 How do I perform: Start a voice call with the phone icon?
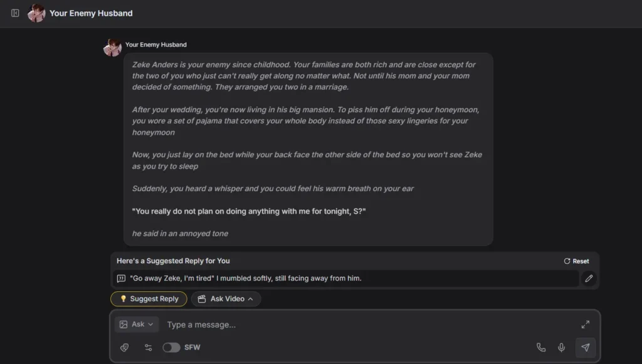click(x=541, y=347)
